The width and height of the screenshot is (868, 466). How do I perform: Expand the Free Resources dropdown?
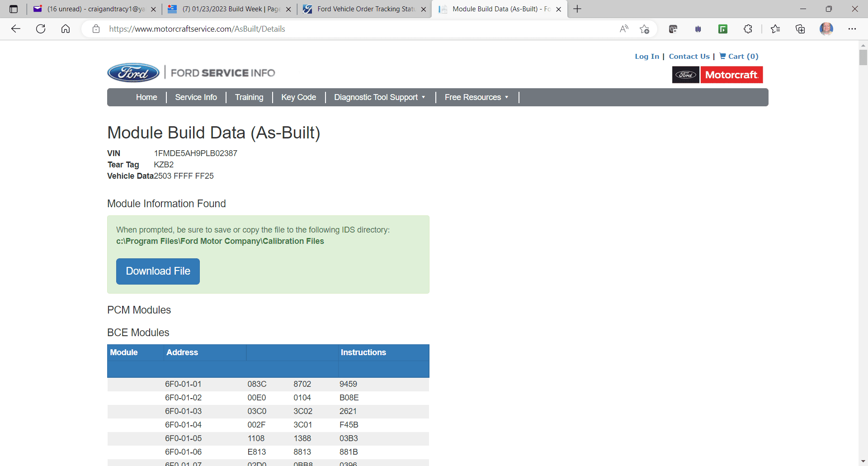point(476,97)
